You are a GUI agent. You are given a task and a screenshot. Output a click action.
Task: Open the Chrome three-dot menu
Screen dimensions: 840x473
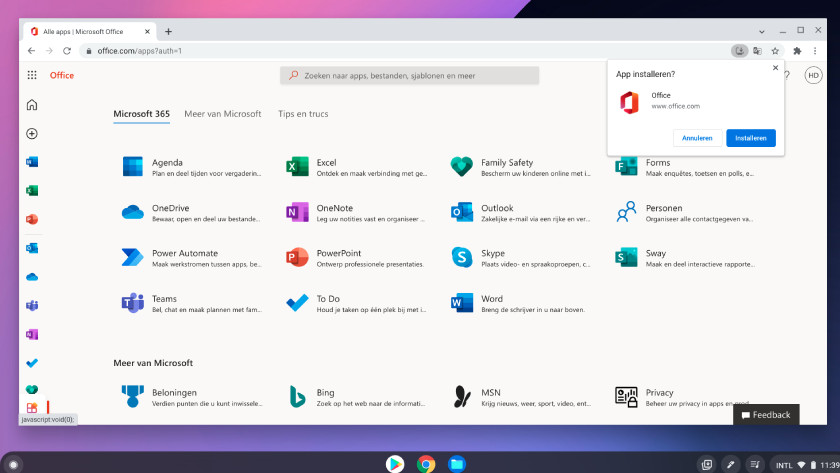[815, 51]
